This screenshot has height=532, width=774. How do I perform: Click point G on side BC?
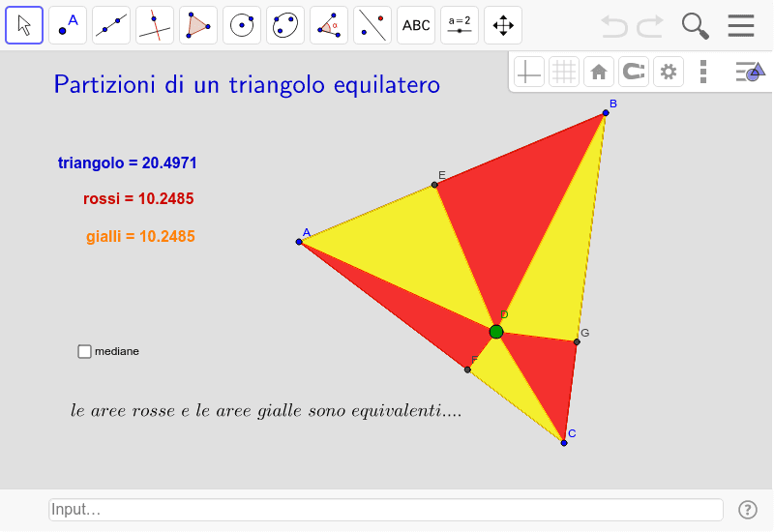577,341
